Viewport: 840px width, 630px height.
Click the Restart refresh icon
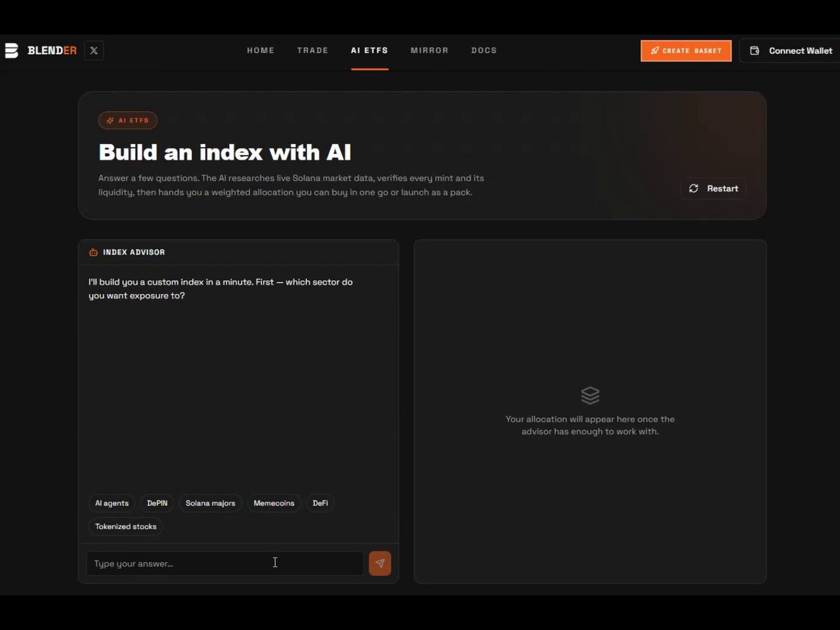tap(694, 188)
